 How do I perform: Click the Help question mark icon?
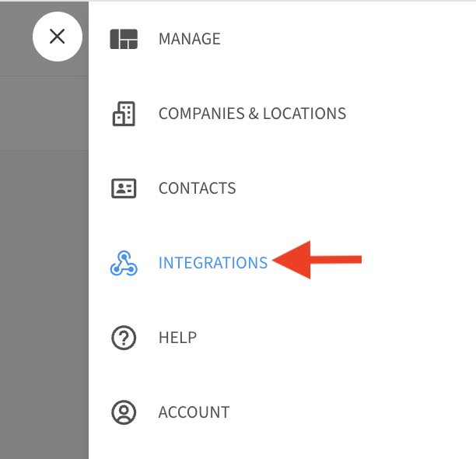[124, 338]
